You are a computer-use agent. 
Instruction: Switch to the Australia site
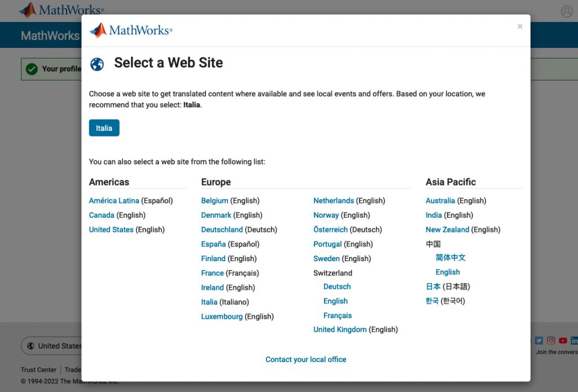tap(440, 201)
